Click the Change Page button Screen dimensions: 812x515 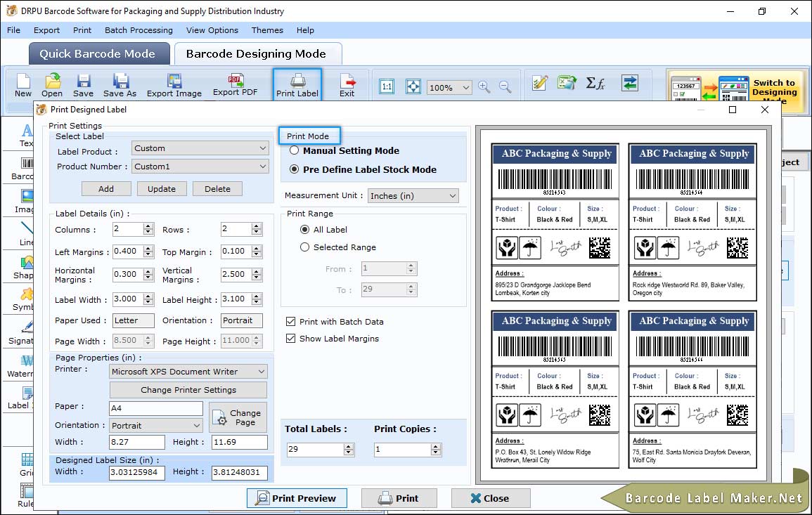pyautogui.click(x=238, y=417)
